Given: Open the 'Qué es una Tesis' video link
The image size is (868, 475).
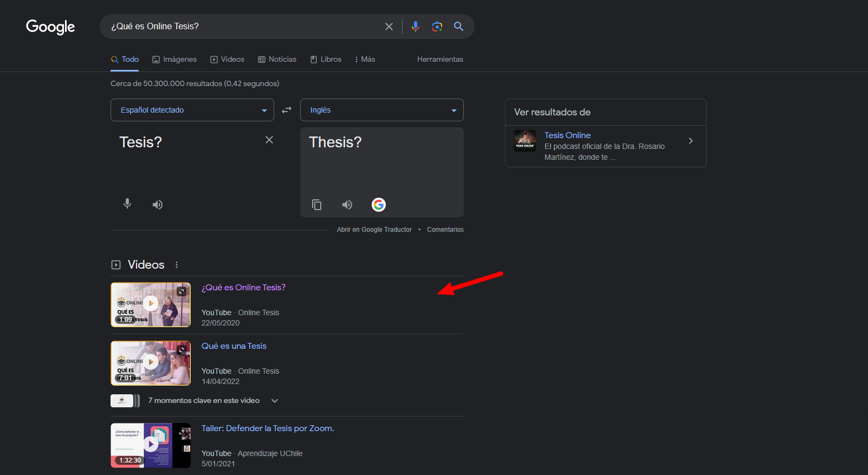Looking at the screenshot, I should click(x=234, y=346).
